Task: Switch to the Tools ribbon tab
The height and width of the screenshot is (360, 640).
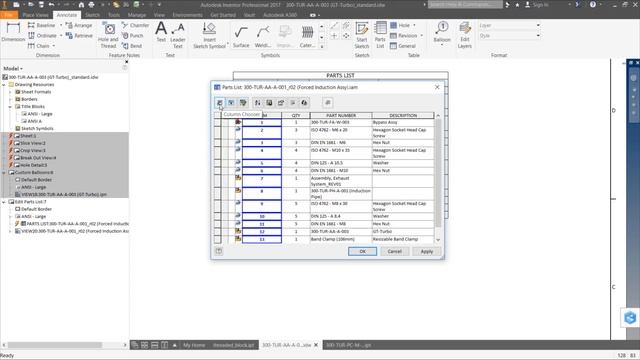Action: (114, 15)
